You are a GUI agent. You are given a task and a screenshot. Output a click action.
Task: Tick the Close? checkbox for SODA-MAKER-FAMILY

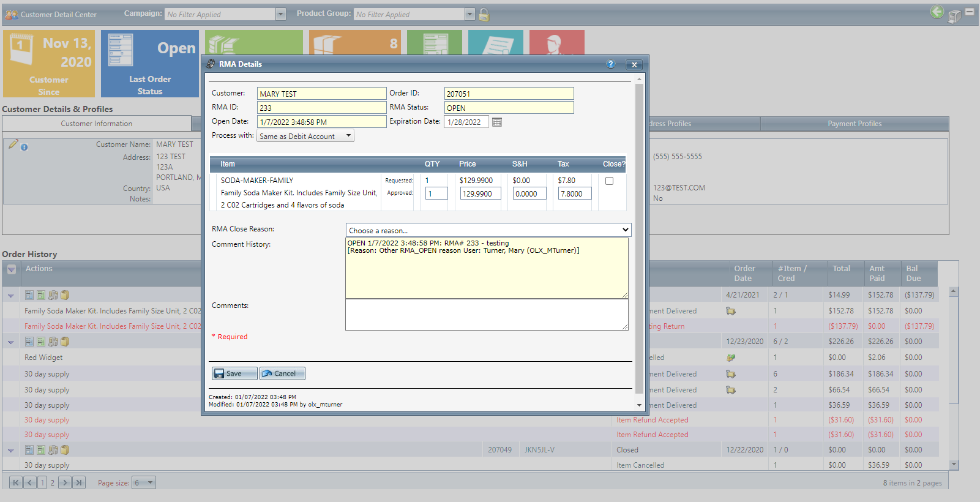coord(609,181)
